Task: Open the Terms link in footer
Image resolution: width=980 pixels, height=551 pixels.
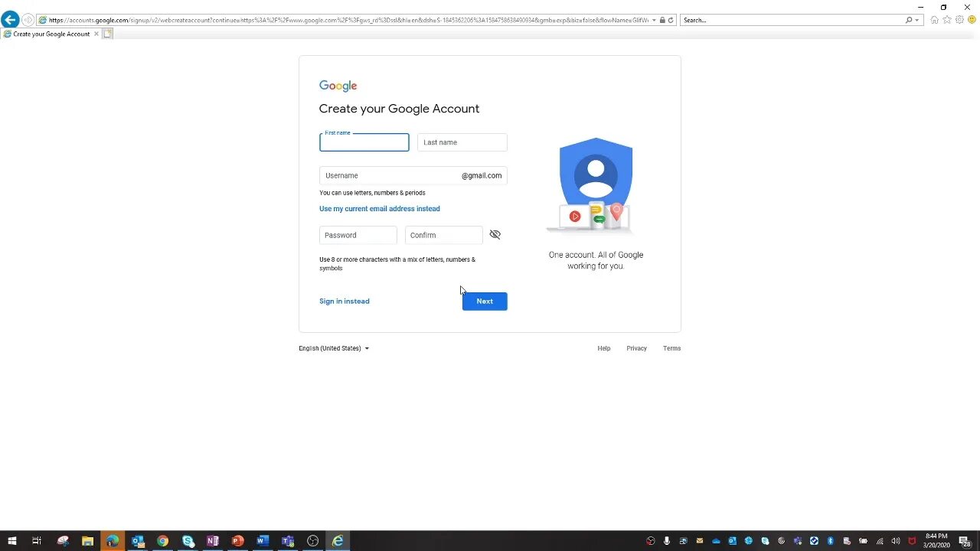Action: click(x=672, y=348)
